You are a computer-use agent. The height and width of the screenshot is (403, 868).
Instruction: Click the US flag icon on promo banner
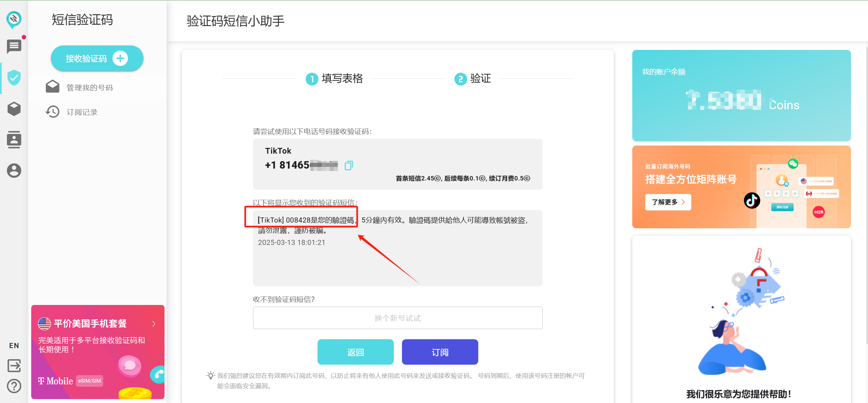pyautogui.click(x=44, y=324)
